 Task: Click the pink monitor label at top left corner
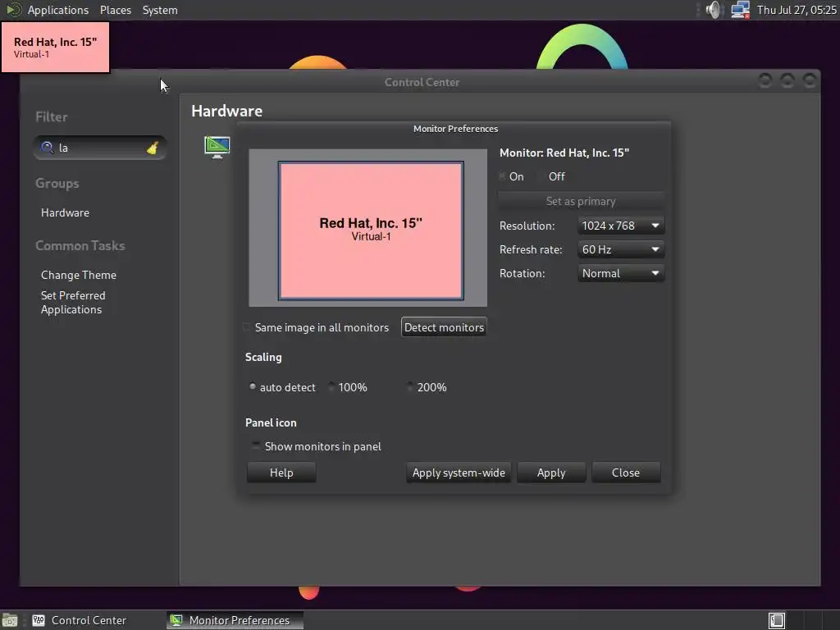[x=55, y=47]
